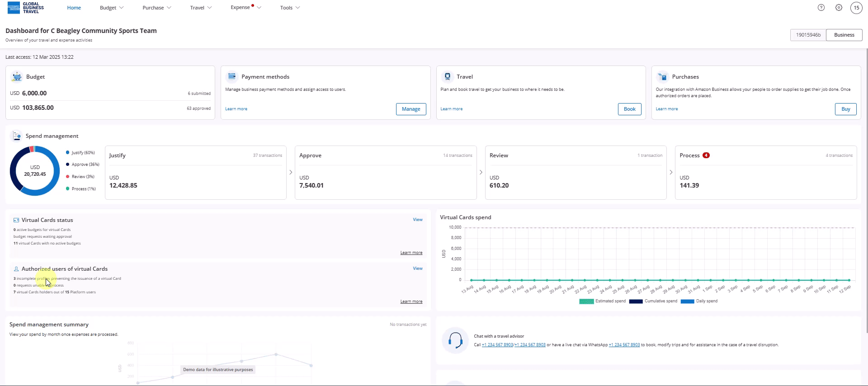Screen dimensions: 868x386
Task: Toggle Estimated spend legend swatch
Action: [586, 301]
